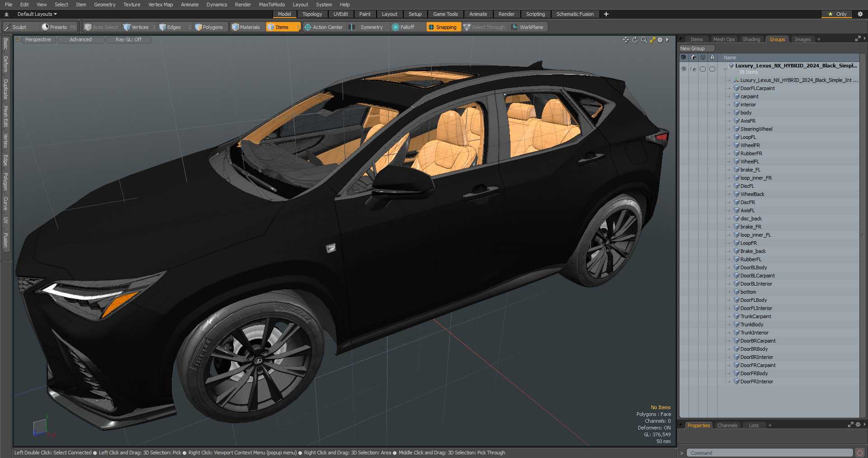Add a new tab next to Images
This screenshot has width=868, height=458.
tap(819, 39)
